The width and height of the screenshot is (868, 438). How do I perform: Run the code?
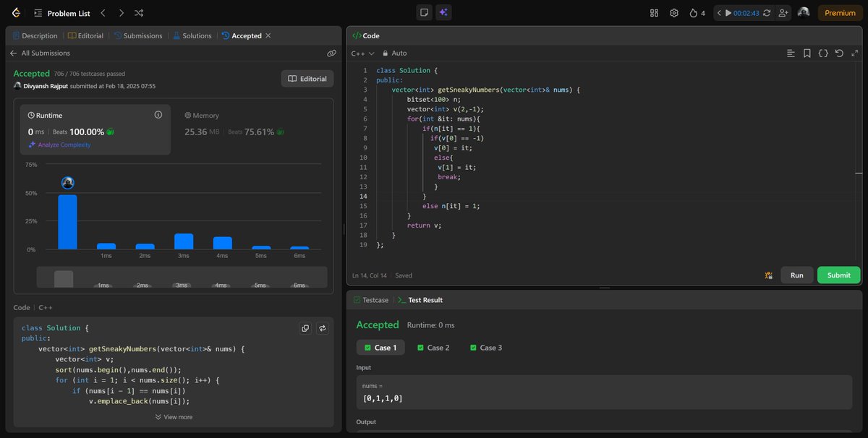pyautogui.click(x=796, y=275)
